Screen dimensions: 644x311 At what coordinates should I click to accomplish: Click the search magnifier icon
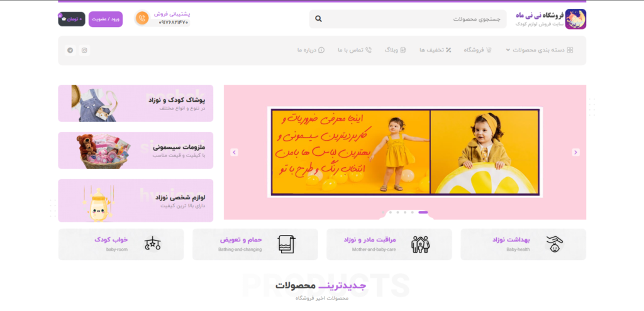tap(319, 19)
